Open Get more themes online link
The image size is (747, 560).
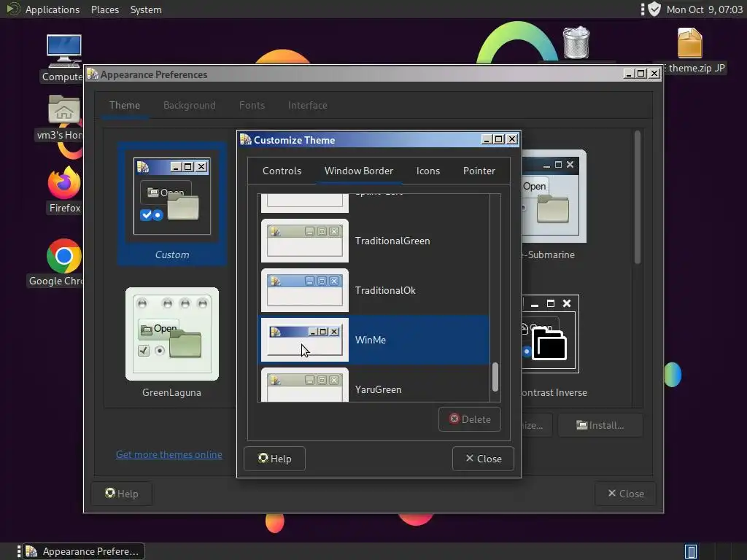point(169,454)
